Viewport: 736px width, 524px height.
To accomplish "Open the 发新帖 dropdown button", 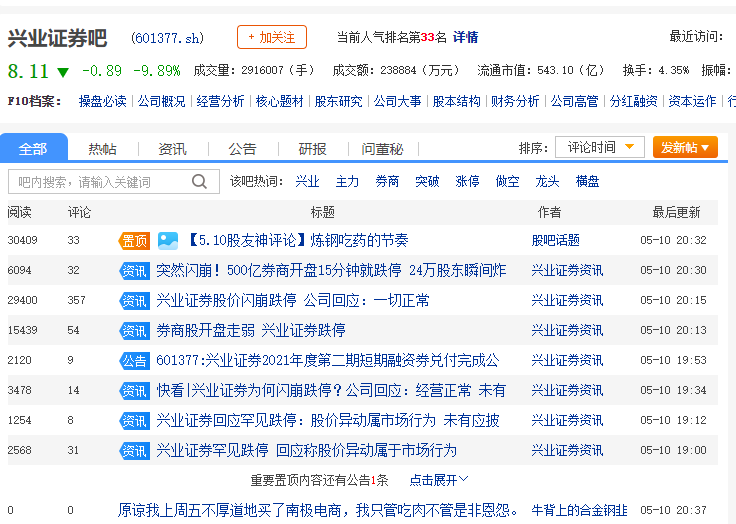I will 685,147.
